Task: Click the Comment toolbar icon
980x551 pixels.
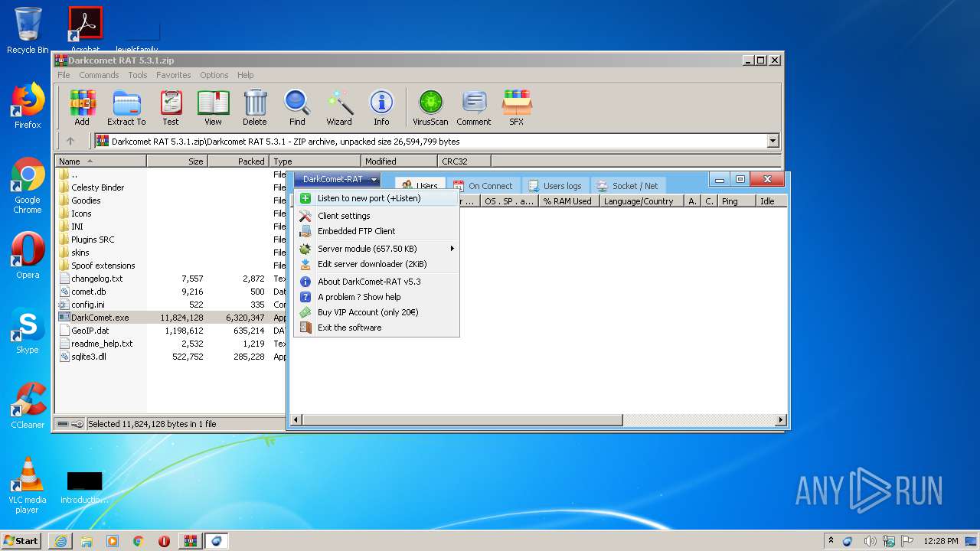Action: point(474,107)
